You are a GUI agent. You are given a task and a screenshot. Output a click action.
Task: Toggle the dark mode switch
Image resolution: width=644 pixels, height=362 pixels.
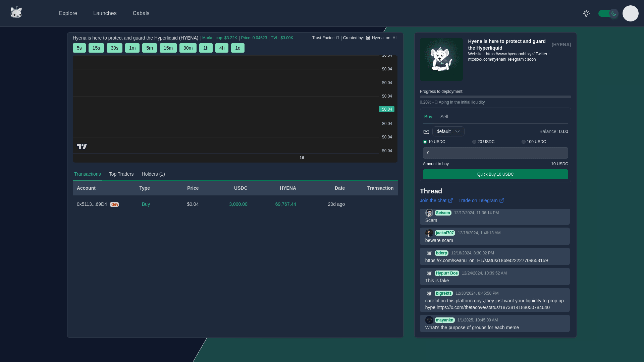(x=608, y=13)
